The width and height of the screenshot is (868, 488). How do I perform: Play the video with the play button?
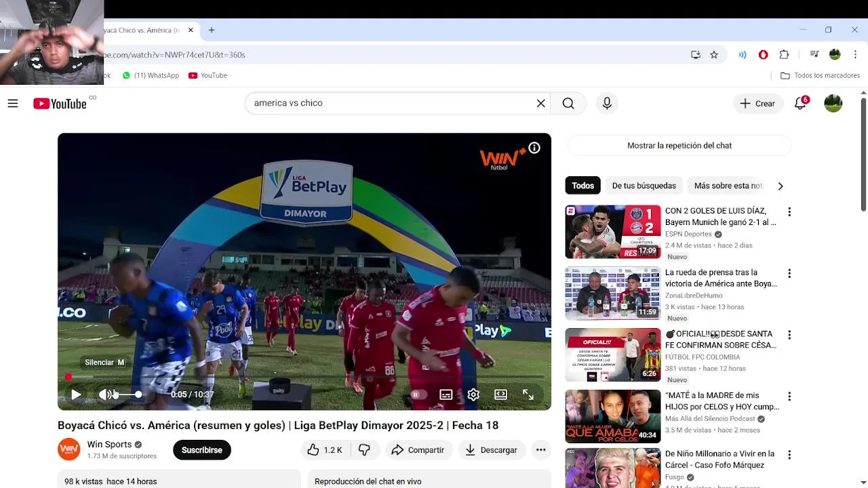(76, 394)
